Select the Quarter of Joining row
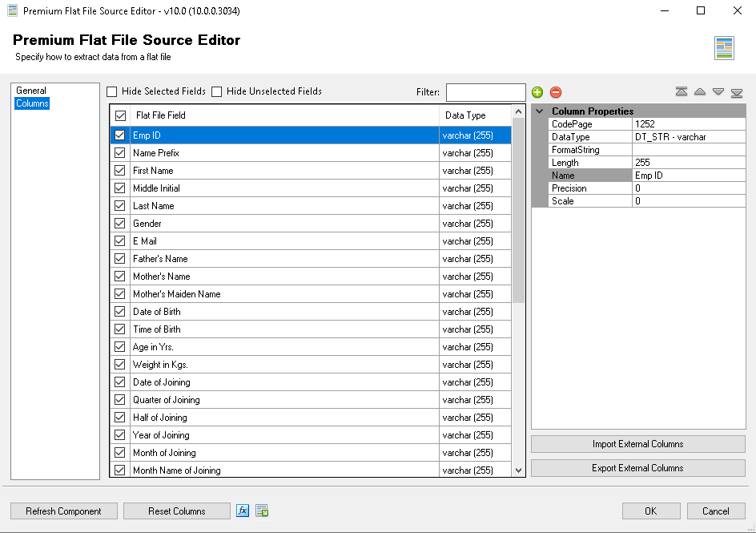 [x=311, y=400]
